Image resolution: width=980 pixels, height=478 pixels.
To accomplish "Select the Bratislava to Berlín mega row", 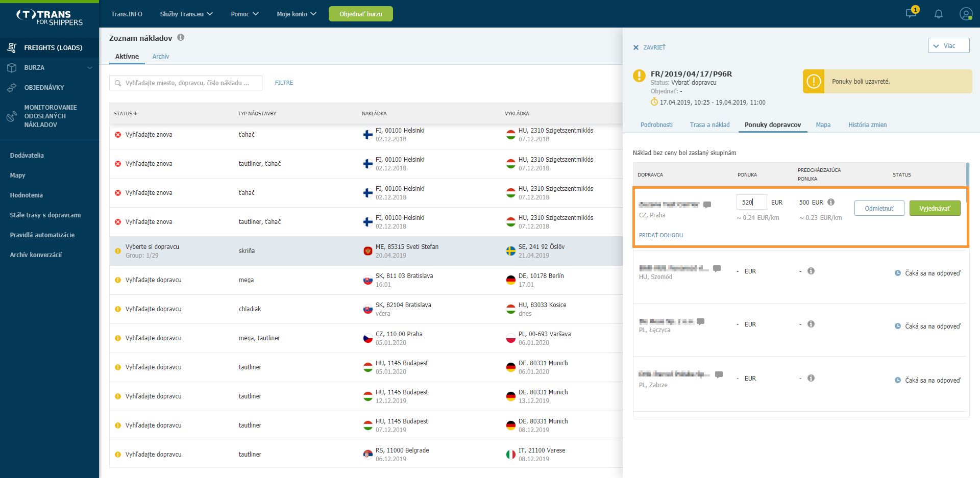I will (366, 280).
